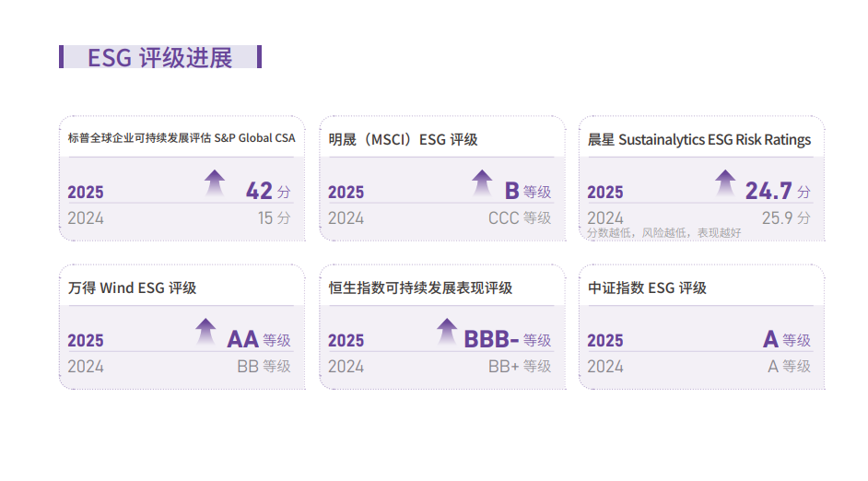The image size is (868, 481).
Task: Select the 标普全球企业可持续发展评估 card title
Action: (x=182, y=138)
